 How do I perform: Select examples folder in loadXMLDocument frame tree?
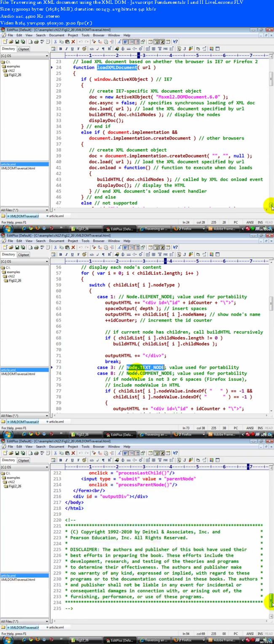[13, 66]
